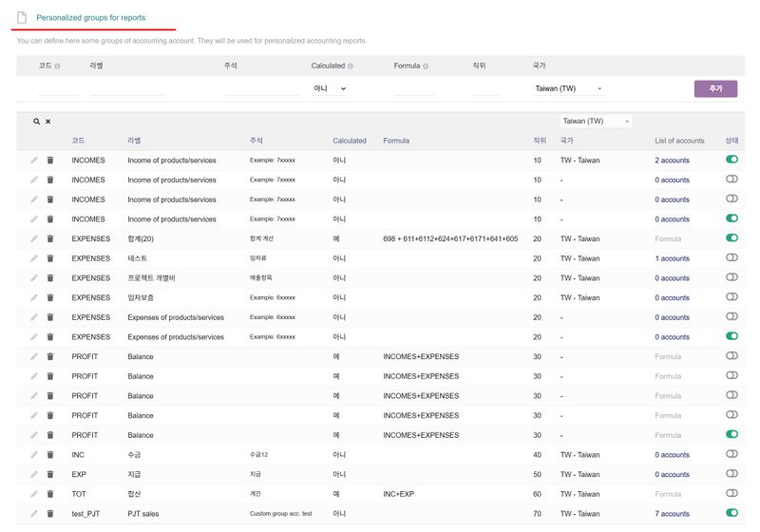760x532 pixels.
Task: Enable the status switch for the 테스트 row
Action: point(731,257)
